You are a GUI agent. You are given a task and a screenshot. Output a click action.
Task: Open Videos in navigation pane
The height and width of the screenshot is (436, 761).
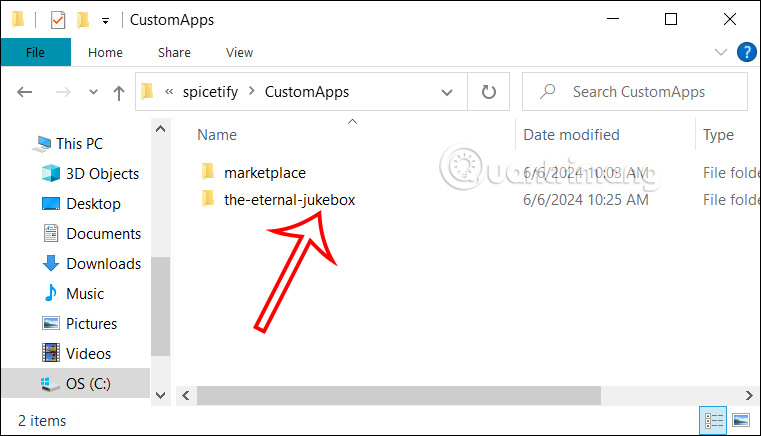coord(88,354)
